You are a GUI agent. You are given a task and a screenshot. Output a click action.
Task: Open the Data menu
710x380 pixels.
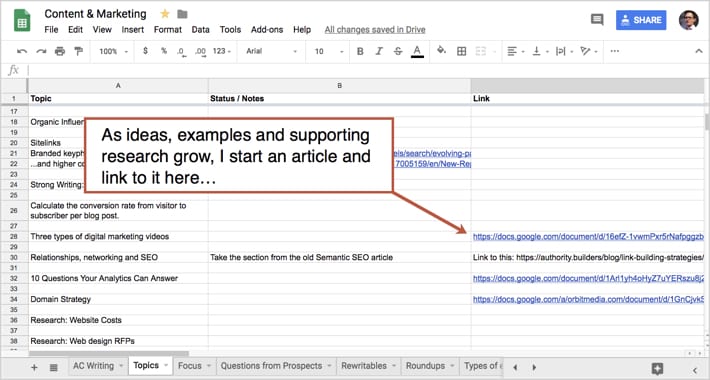(200, 29)
